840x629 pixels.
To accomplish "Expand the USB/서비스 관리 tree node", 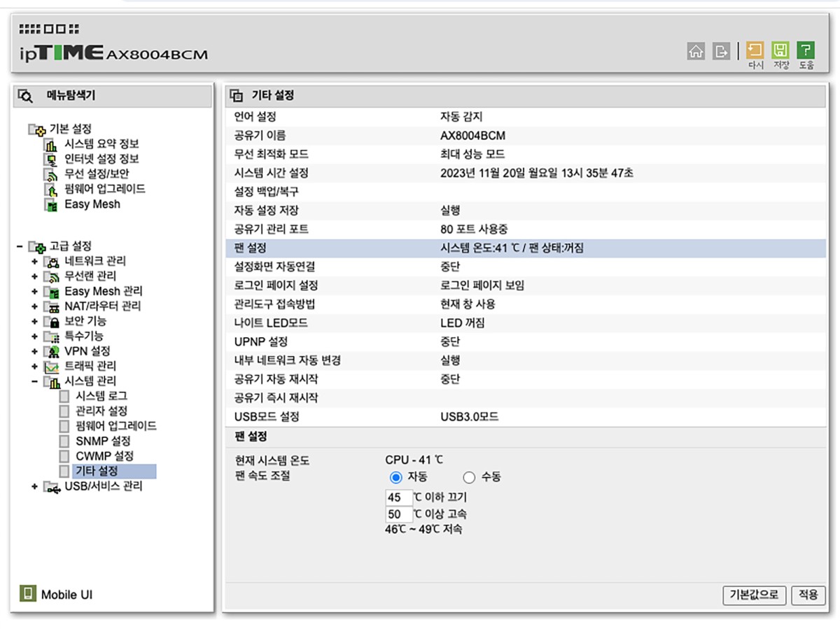I will (x=34, y=486).
